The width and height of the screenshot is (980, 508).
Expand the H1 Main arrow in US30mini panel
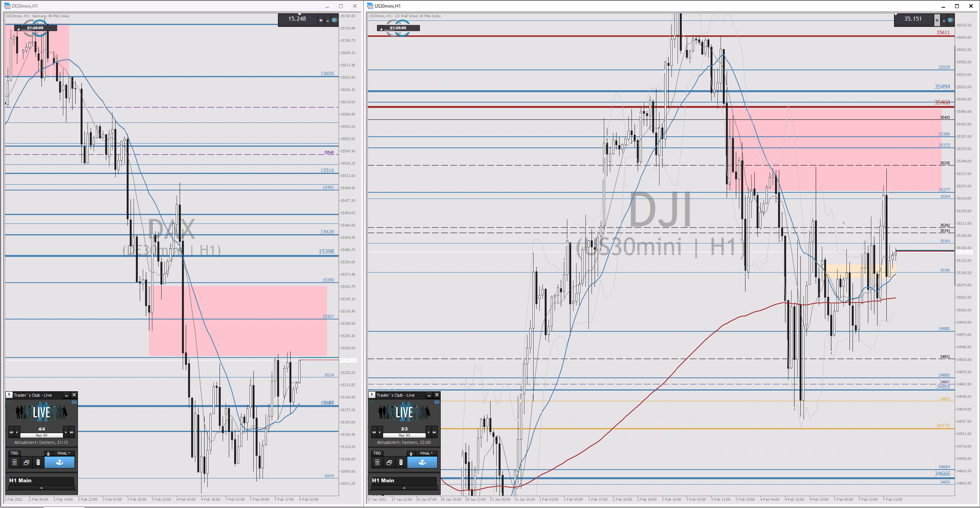(404, 488)
